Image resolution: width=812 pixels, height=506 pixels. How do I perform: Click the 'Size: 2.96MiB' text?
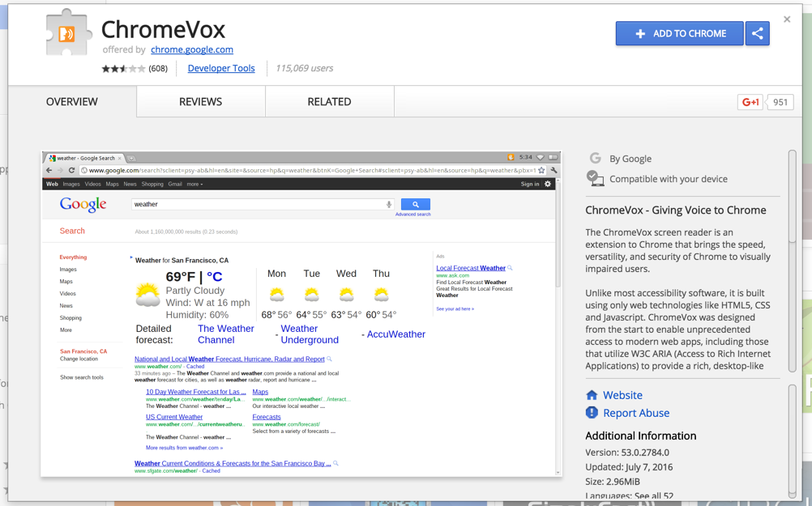(x=613, y=482)
